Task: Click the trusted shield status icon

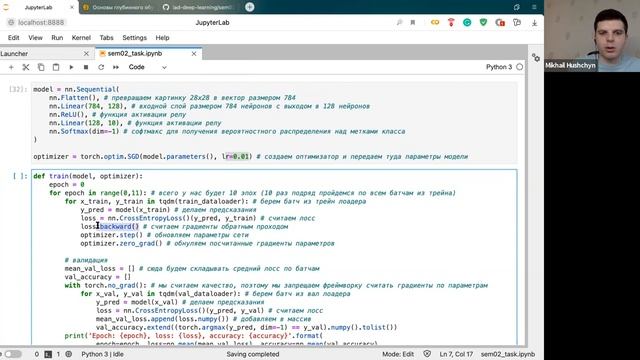Action: pyautogui.click(x=427, y=354)
